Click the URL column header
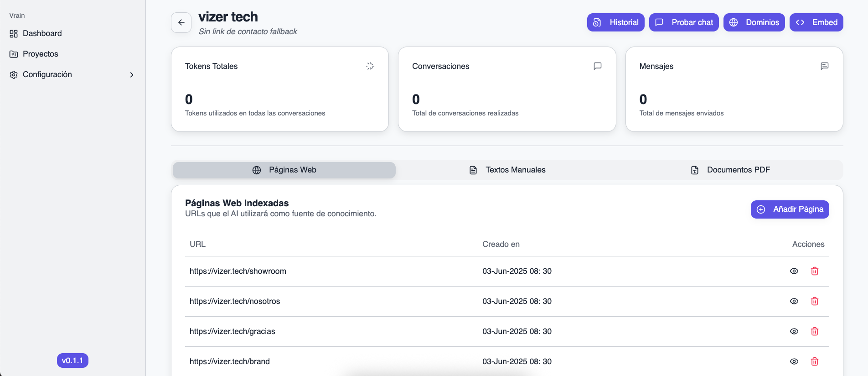Viewport: 868px width, 376px height. [197, 244]
